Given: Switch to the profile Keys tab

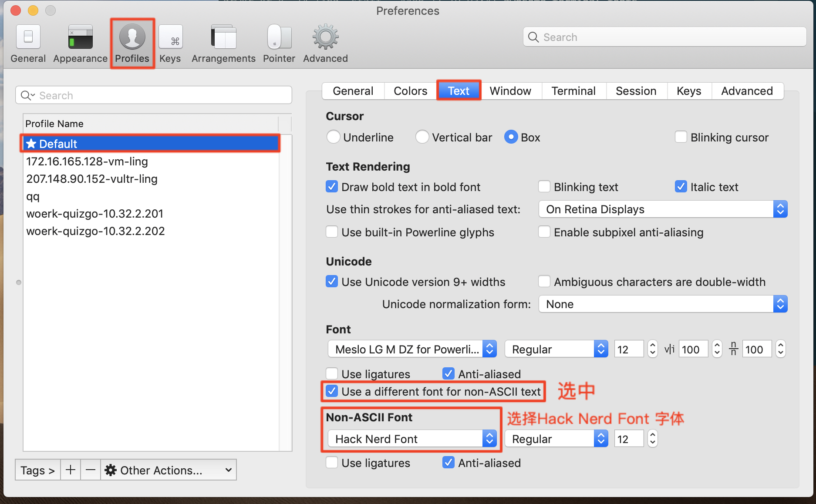Looking at the screenshot, I should point(689,91).
